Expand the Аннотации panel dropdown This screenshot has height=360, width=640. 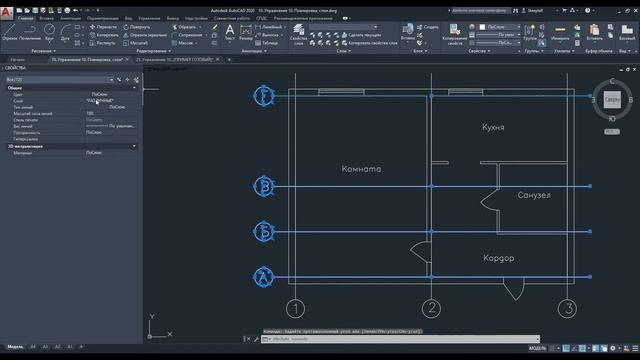click(x=254, y=51)
